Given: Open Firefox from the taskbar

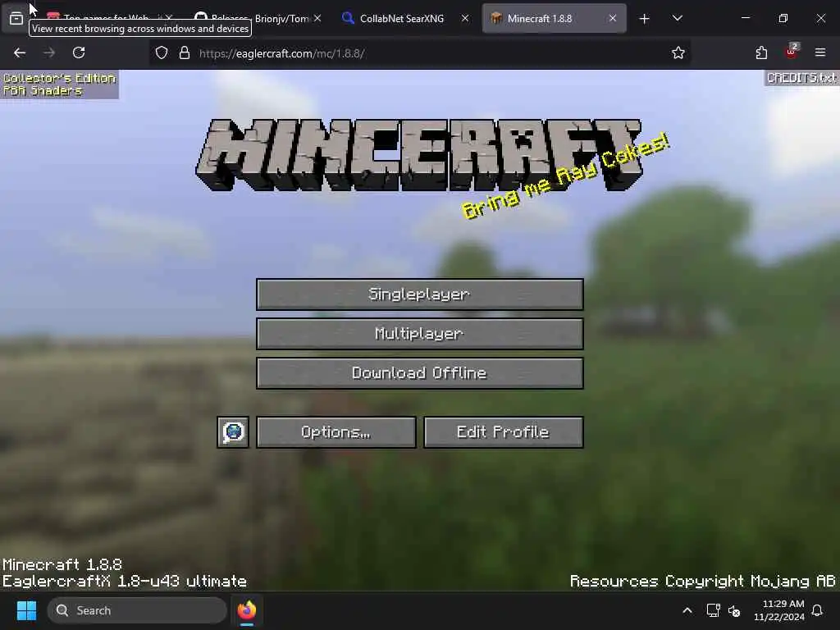Looking at the screenshot, I should pyautogui.click(x=247, y=610).
